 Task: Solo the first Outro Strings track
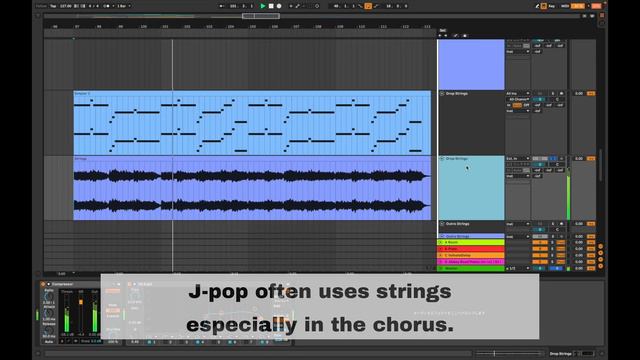point(553,224)
